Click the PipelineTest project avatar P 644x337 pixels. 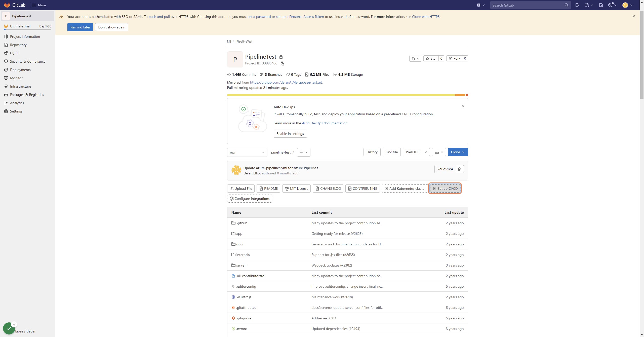pos(235,59)
